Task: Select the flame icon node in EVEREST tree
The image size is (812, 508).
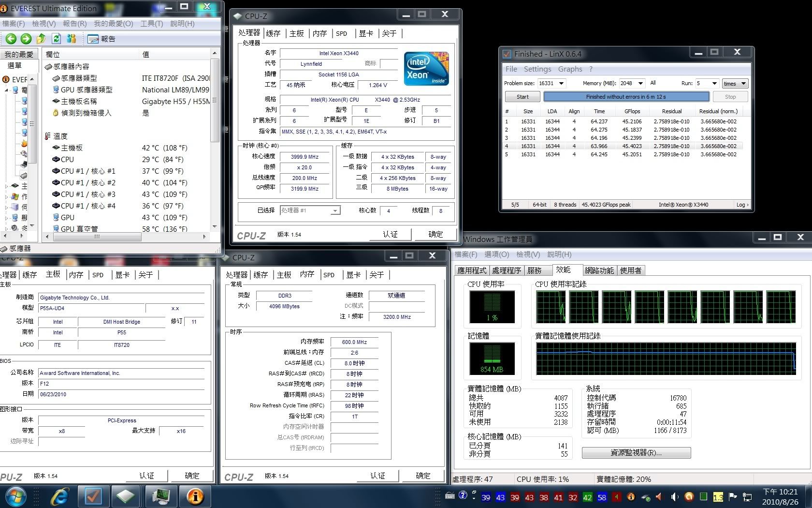Action: pos(24,143)
